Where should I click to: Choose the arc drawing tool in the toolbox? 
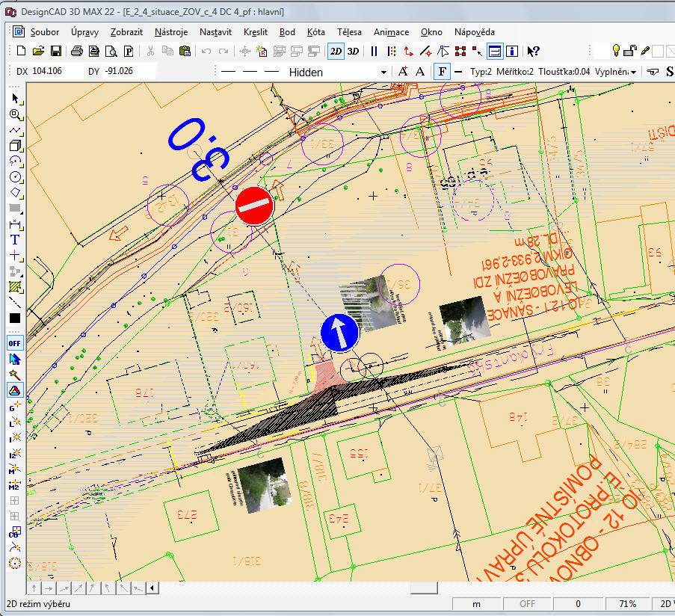pos(16,161)
